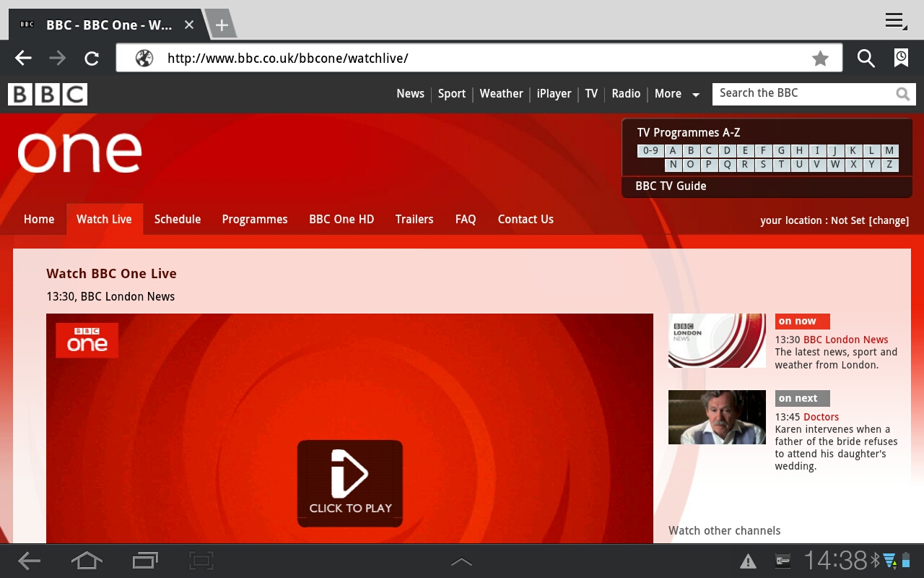Open the BBC TV Guide link
The width and height of the screenshot is (924, 578).
coord(671,186)
